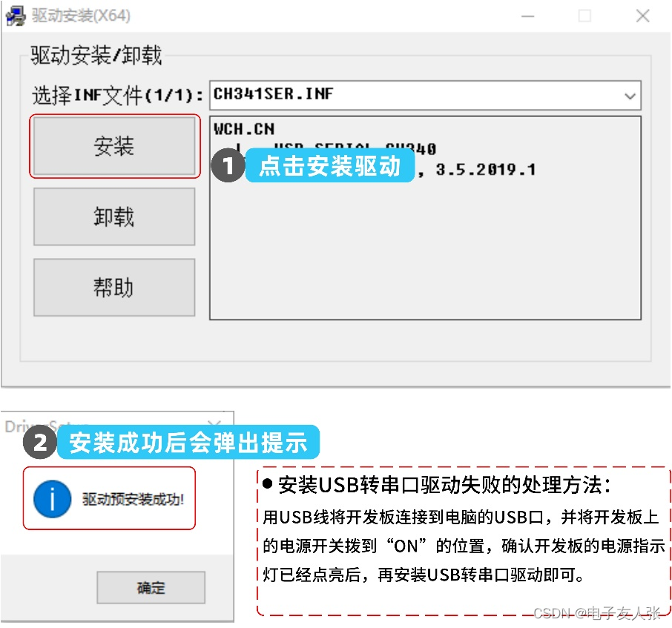This screenshot has height=628, width=672.
Task: Click the 卸载 uninstall button
Action: coord(114,217)
